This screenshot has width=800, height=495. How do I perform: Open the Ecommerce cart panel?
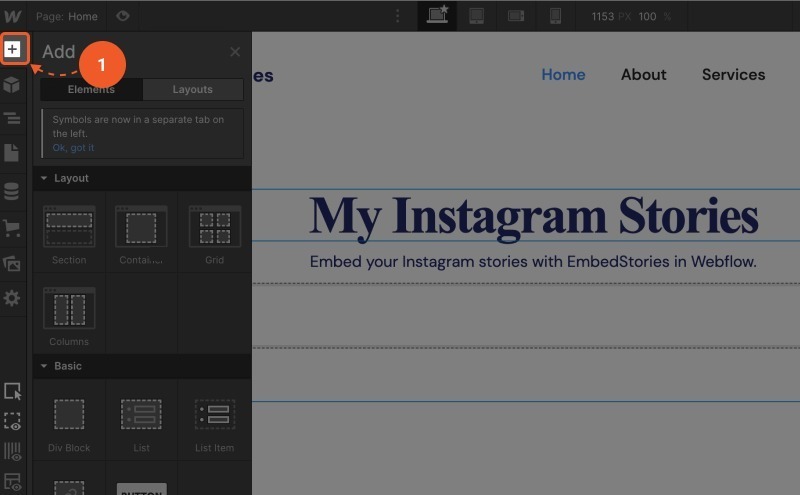(12, 228)
